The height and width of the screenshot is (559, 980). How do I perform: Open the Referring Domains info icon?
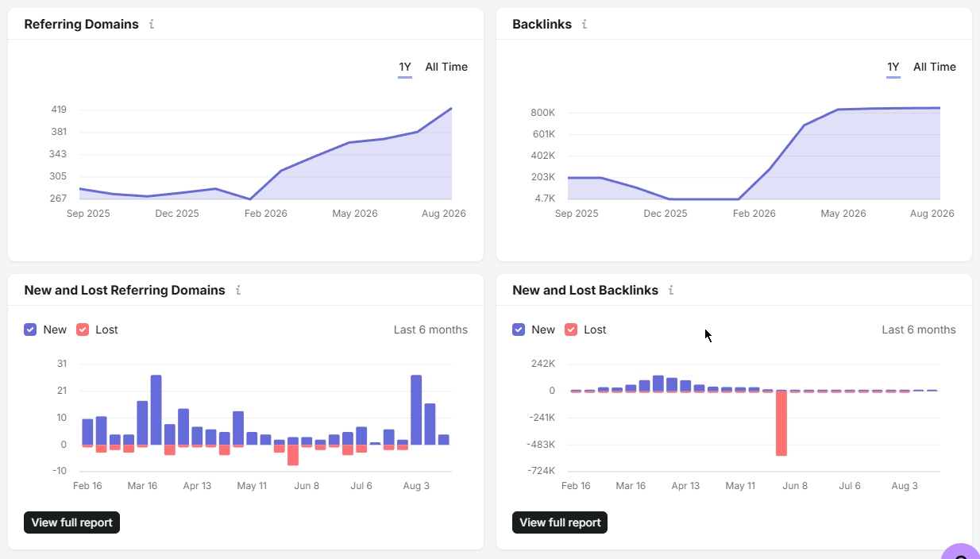[x=152, y=24]
